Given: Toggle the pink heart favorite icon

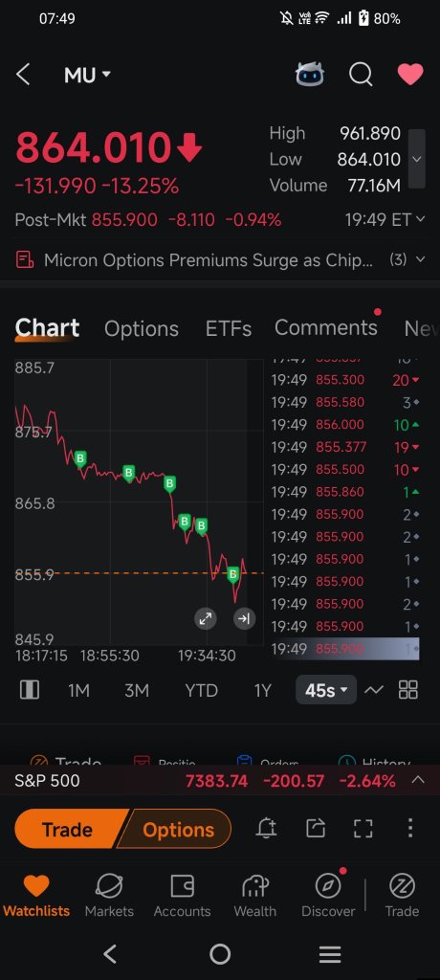Looking at the screenshot, I should [x=410, y=75].
